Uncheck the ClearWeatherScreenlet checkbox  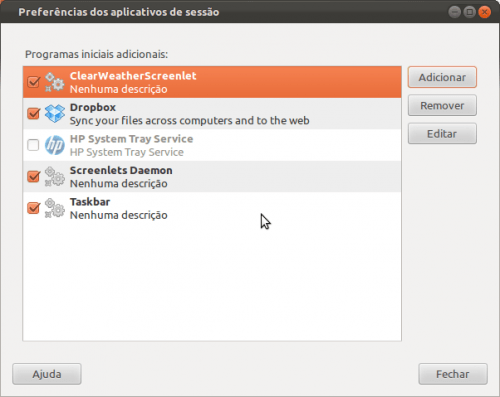tap(33, 82)
